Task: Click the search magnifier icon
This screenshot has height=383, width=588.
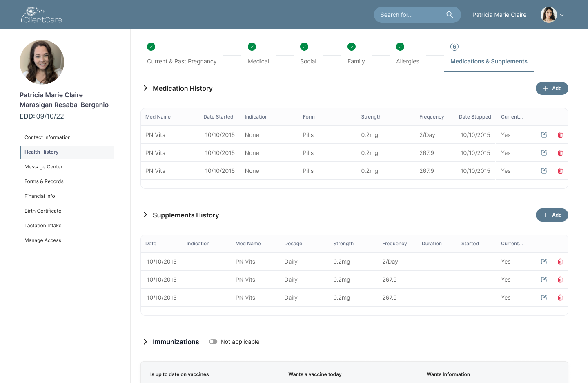Action: pyautogui.click(x=450, y=15)
